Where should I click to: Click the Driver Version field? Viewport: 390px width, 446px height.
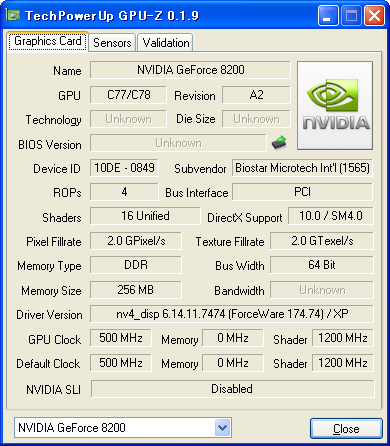tap(232, 314)
